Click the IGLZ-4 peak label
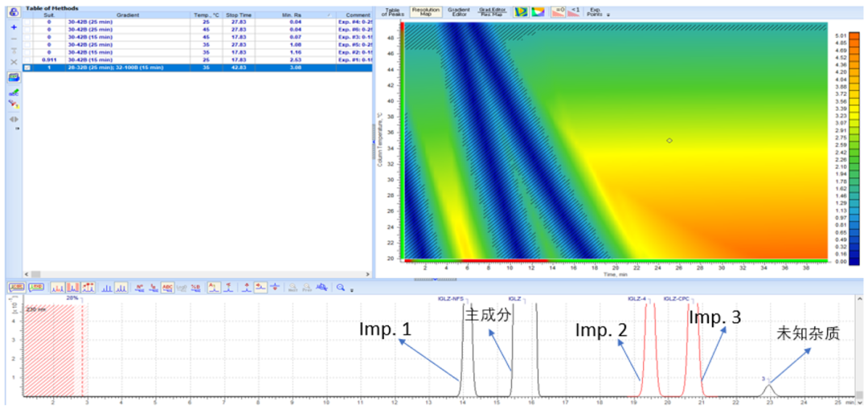 (x=637, y=298)
